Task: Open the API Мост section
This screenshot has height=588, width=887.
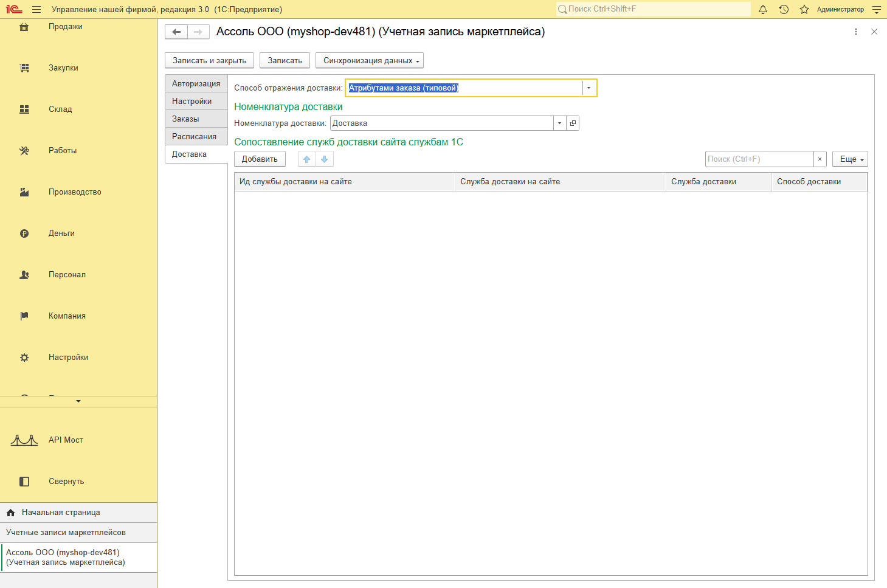Action: pos(66,440)
